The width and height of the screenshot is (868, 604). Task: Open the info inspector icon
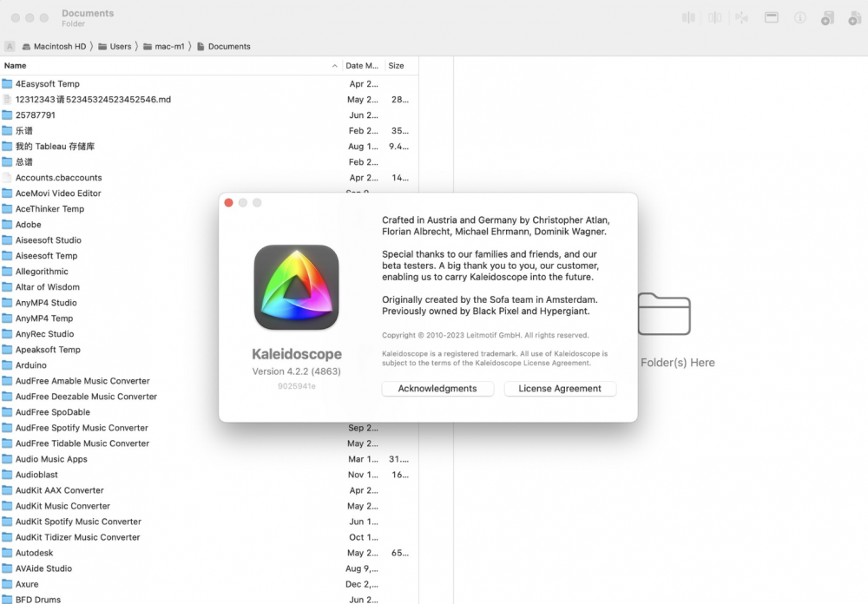click(800, 17)
